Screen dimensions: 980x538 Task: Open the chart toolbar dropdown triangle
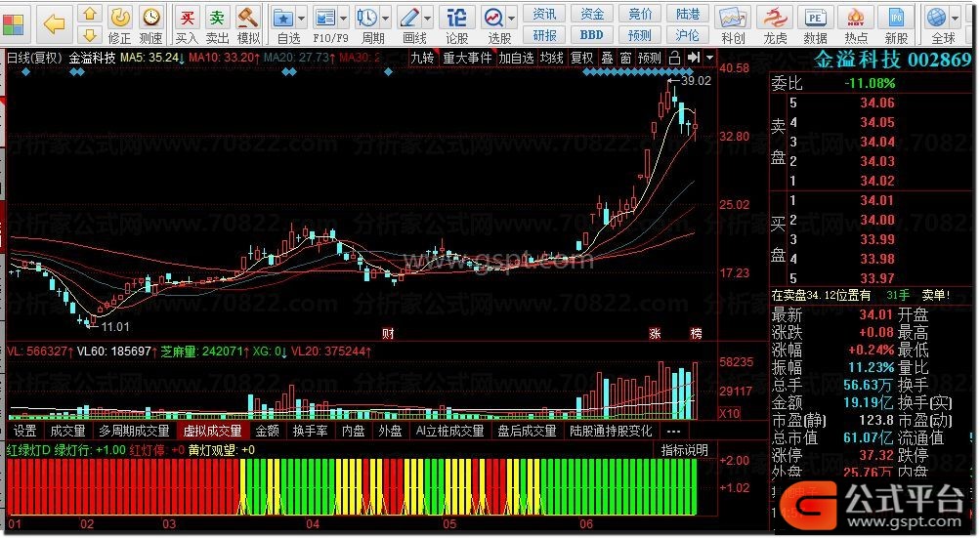click(710, 59)
